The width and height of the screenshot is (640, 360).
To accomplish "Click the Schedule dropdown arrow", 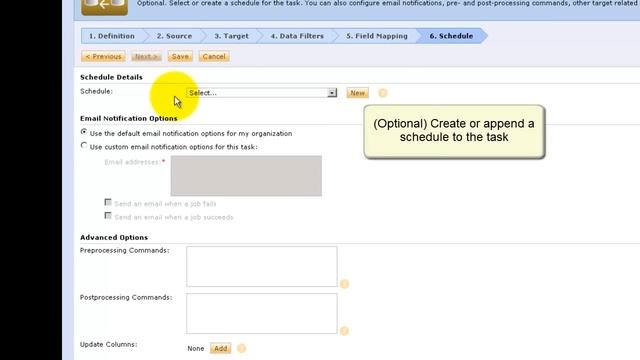I will point(332,93).
